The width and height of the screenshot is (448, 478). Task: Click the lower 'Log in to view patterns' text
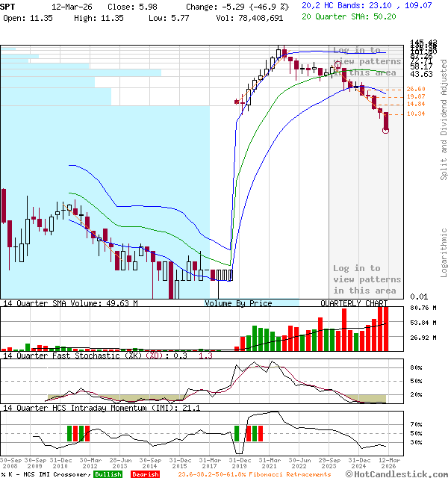[367, 279]
